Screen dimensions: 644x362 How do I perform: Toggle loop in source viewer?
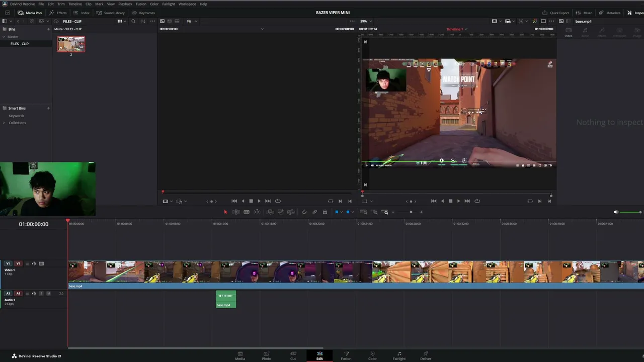click(278, 201)
